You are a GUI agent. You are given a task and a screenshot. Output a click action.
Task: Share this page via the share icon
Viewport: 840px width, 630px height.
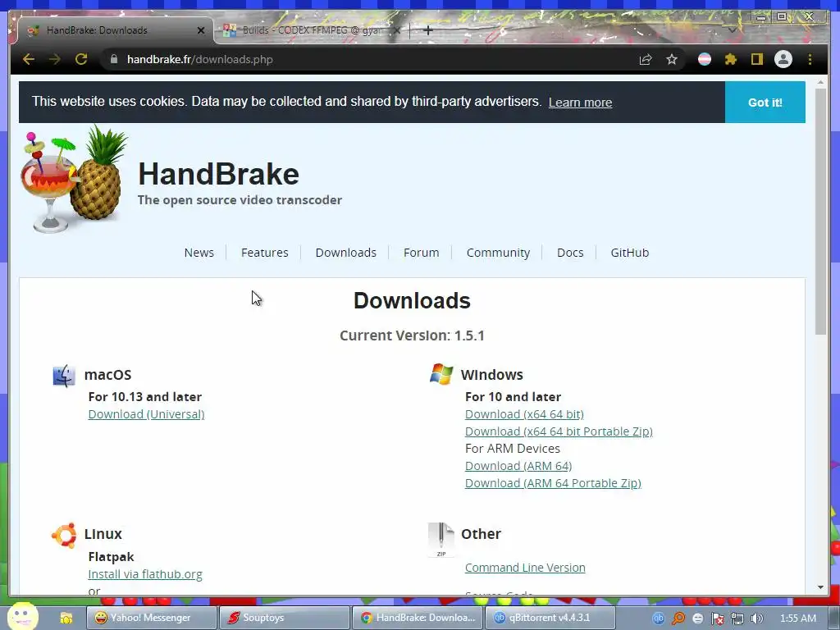[x=646, y=59]
